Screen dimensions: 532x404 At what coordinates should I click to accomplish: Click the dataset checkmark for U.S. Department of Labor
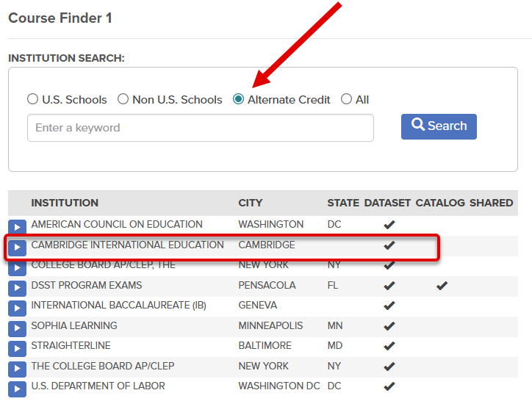[389, 386]
